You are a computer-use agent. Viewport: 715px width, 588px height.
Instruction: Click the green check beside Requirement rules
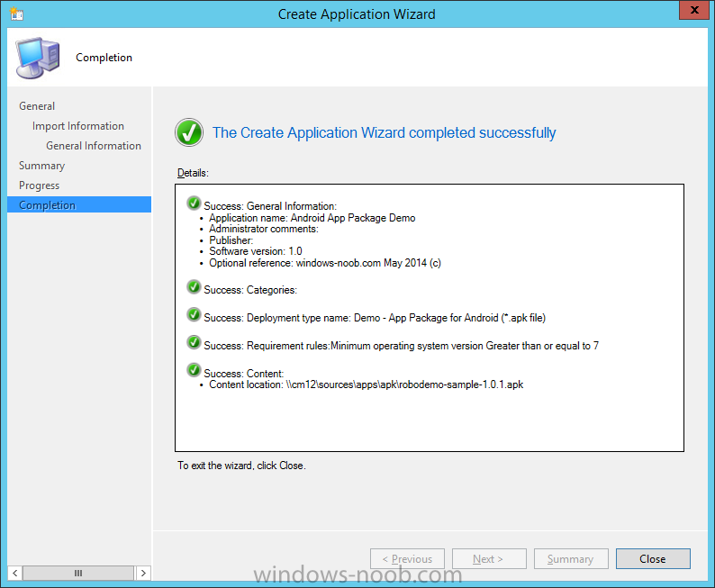tap(194, 342)
